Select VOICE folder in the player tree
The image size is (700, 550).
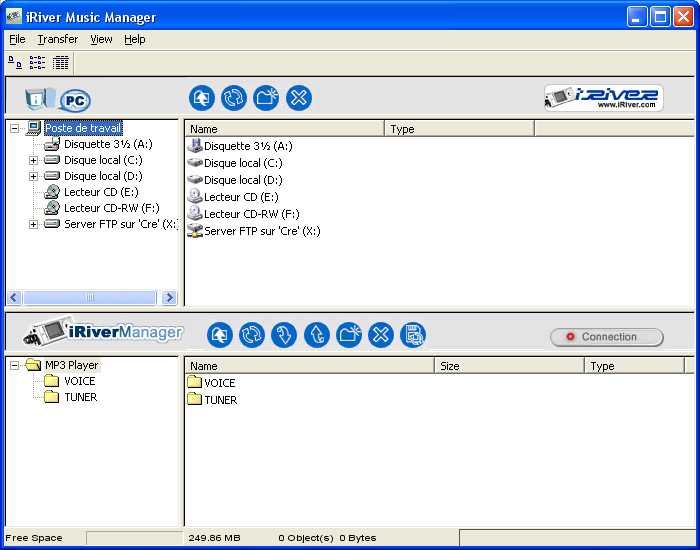pyautogui.click(x=79, y=381)
